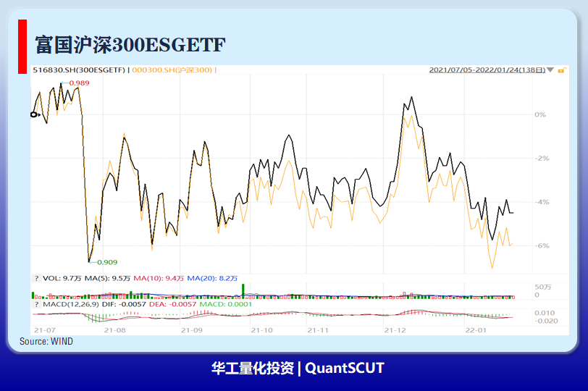Click the 0% axis label
This screenshot has width=588, height=391.
(540, 114)
